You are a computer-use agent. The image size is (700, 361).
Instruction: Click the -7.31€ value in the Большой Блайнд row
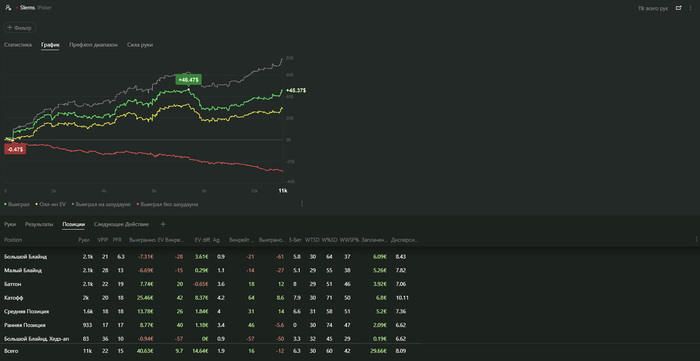tap(146, 257)
